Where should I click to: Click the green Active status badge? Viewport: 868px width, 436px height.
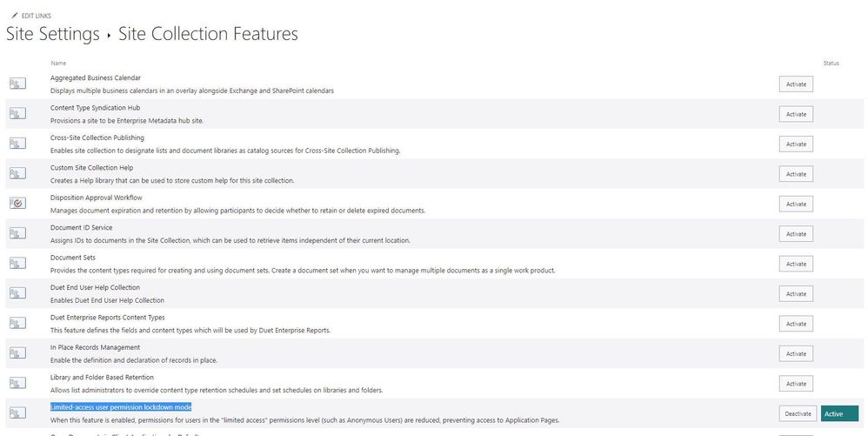click(839, 413)
